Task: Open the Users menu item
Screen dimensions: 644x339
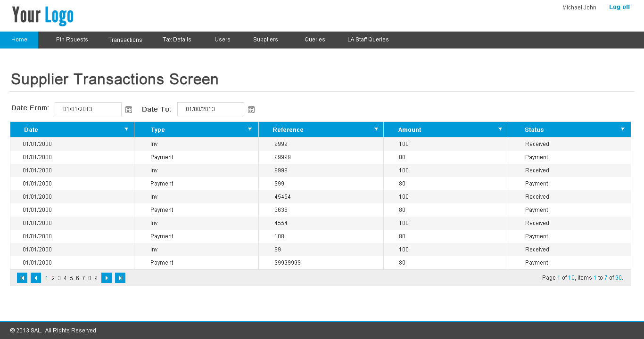Action: (223, 40)
